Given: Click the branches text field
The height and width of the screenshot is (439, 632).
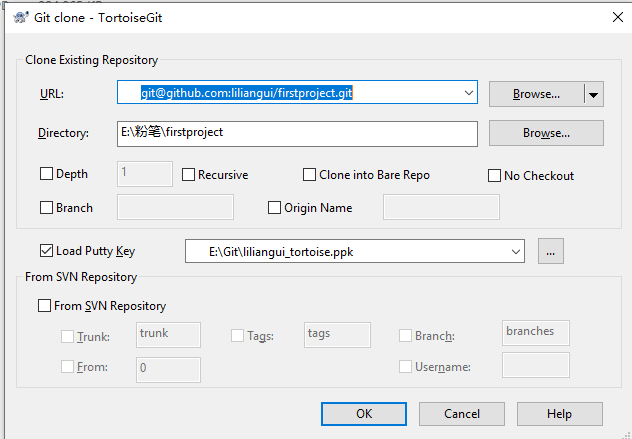Looking at the screenshot, I should coord(536,333).
